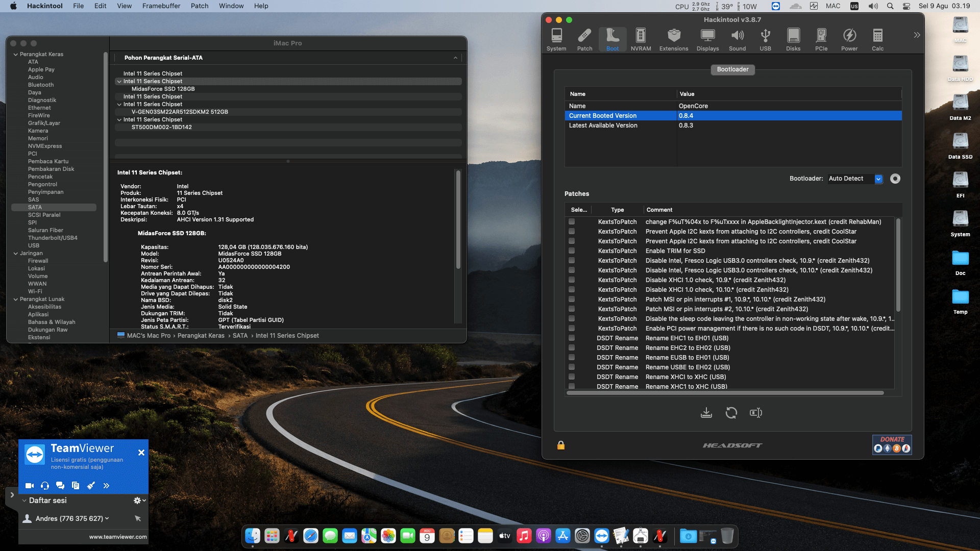The width and height of the screenshot is (980, 551).
Task: Click the TeamViewer video camera icon
Action: pyautogui.click(x=30, y=486)
